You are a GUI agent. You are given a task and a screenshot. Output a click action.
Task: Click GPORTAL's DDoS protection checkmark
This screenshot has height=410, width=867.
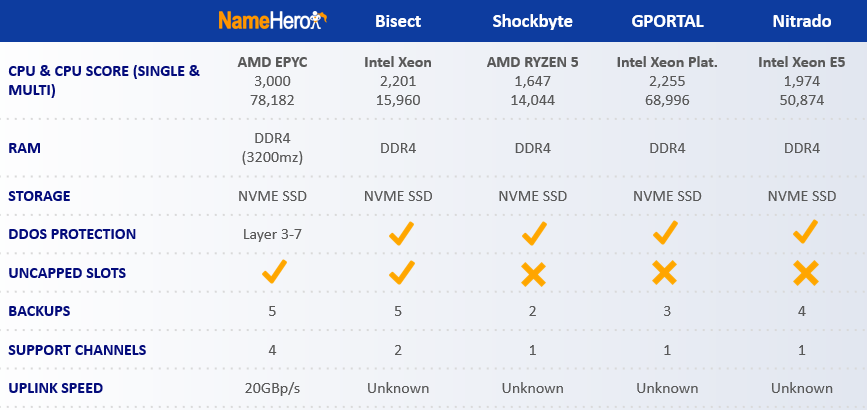coord(665,233)
